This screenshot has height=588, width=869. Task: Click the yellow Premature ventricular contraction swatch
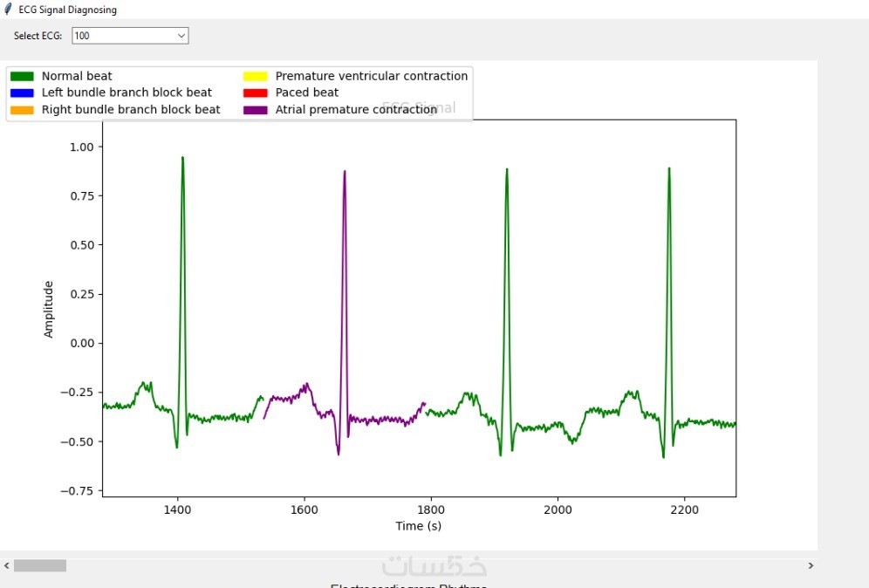coord(255,76)
